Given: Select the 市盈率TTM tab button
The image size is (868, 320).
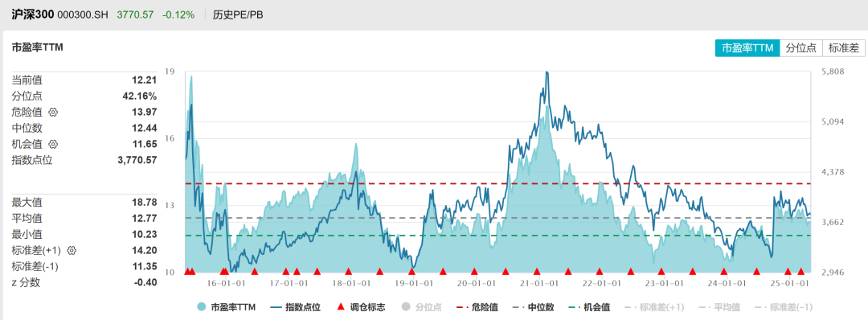Looking at the screenshot, I should coord(747,48).
